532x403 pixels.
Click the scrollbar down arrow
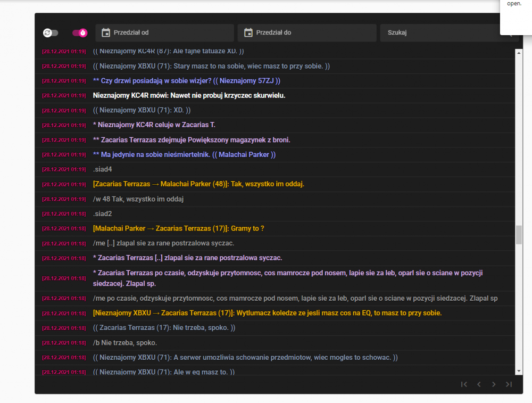[519, 371]
